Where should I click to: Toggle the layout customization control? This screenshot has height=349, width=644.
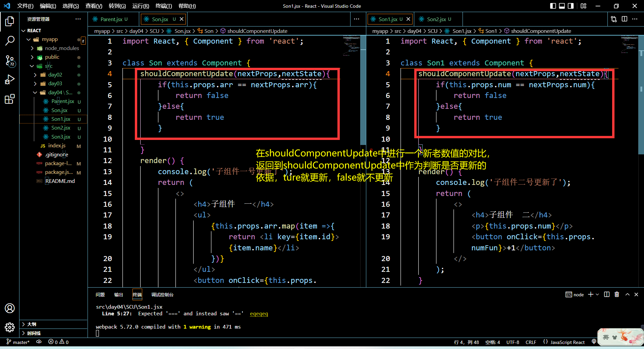584,6
